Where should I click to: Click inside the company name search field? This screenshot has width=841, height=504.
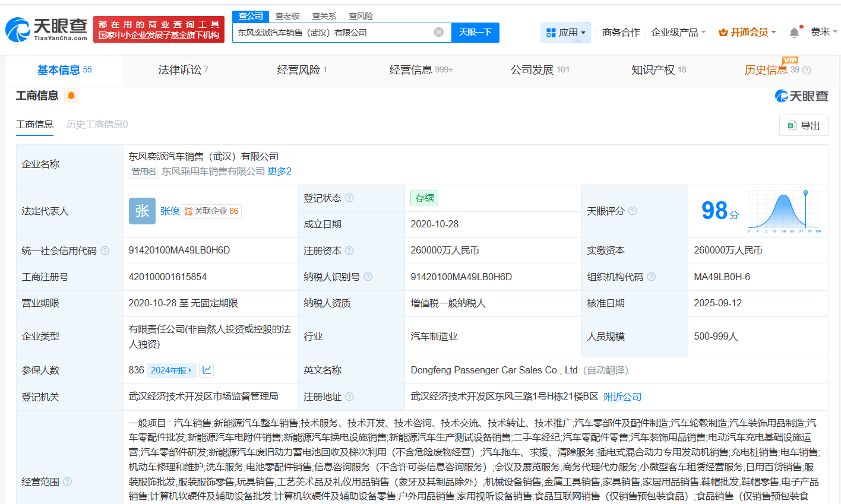(x=333, y=33)
